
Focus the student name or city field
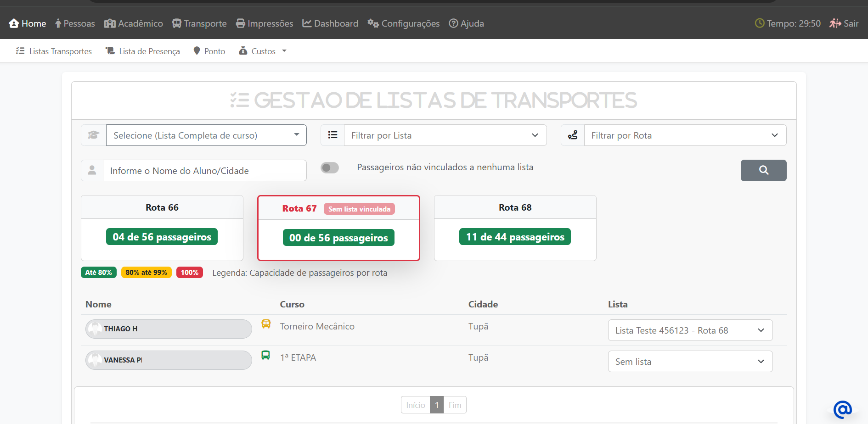[204, 171]
